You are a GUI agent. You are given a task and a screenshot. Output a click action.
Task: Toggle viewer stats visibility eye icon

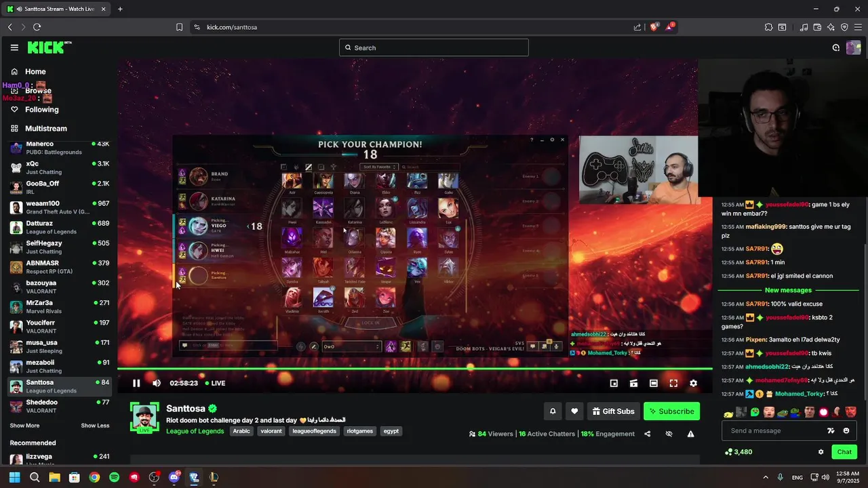pos(669,434)
